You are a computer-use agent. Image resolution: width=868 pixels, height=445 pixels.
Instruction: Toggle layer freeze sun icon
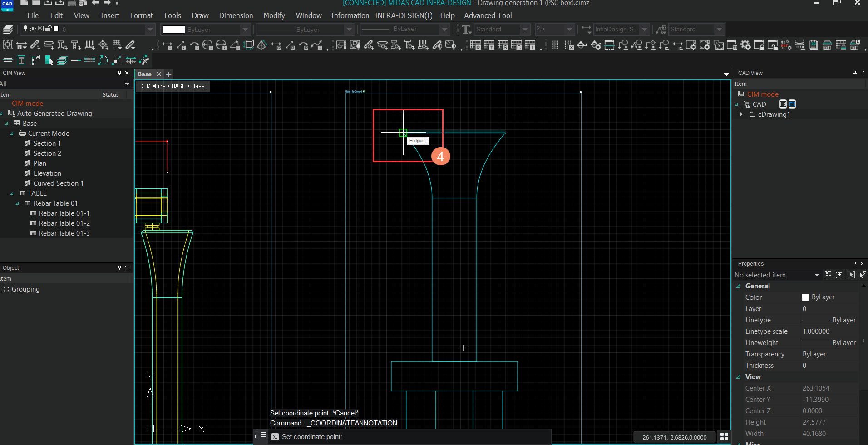point(33,29)
